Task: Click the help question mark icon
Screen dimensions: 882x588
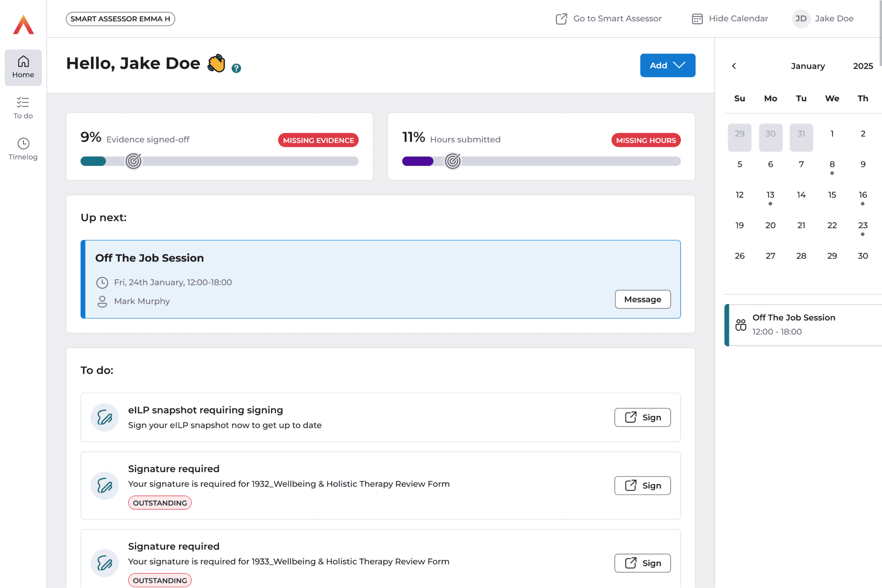Action: click(x=236, y=68)
